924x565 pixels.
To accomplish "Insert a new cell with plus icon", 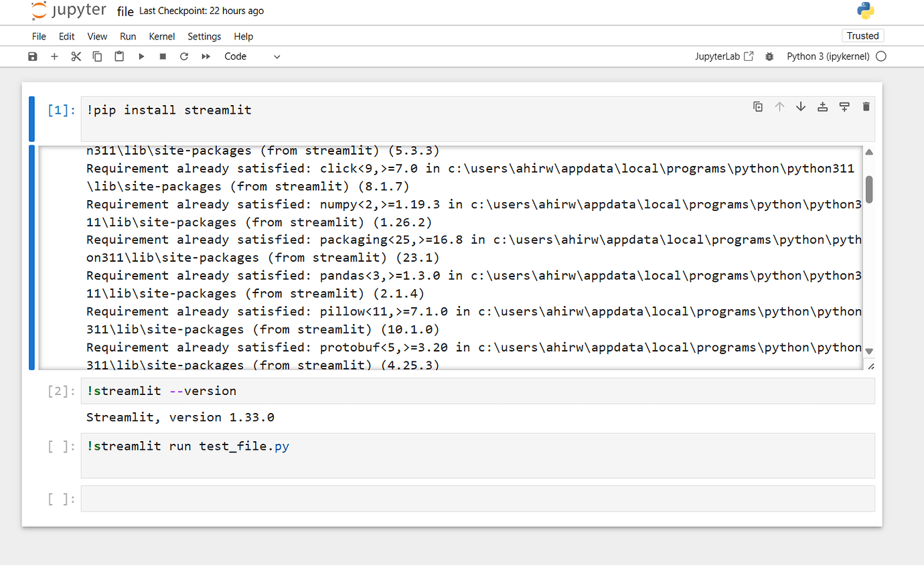I will pyautogui.click(x=54, y=56).
